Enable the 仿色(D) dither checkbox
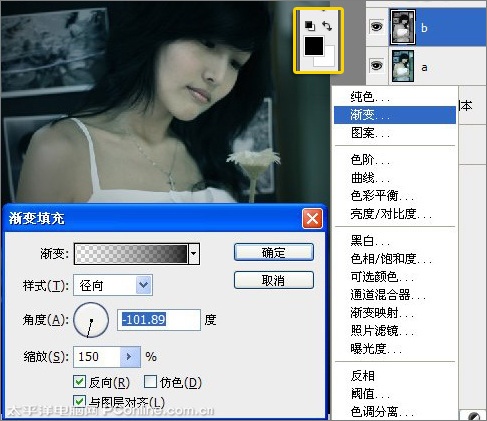Viewport: 487px width, 421px height. point(150,382)
